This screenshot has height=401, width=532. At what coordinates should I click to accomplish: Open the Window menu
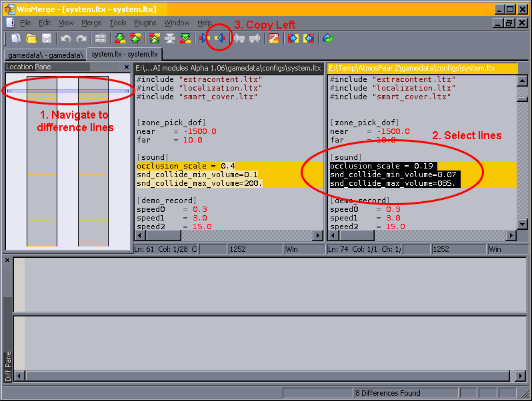(x=177, y=23)
